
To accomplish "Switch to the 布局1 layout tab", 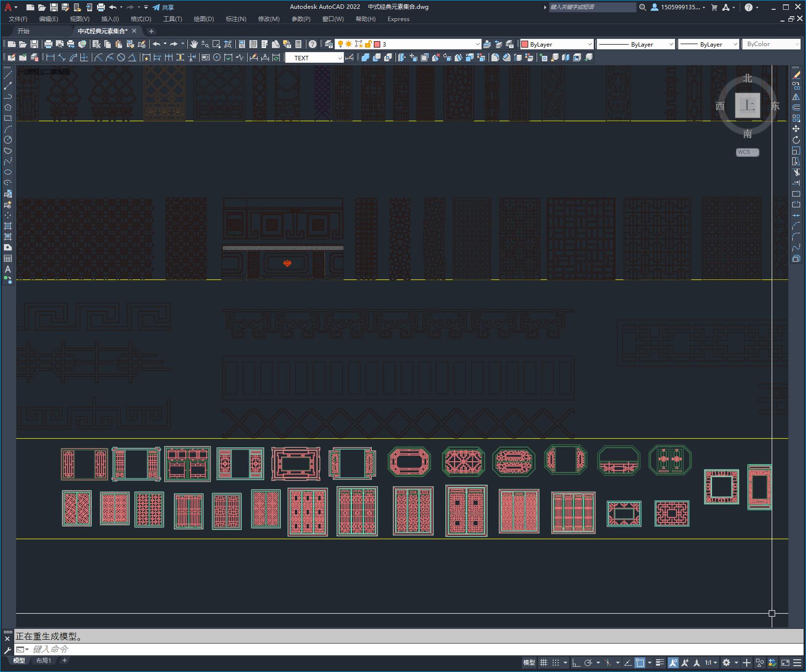I will coord(44,661).
